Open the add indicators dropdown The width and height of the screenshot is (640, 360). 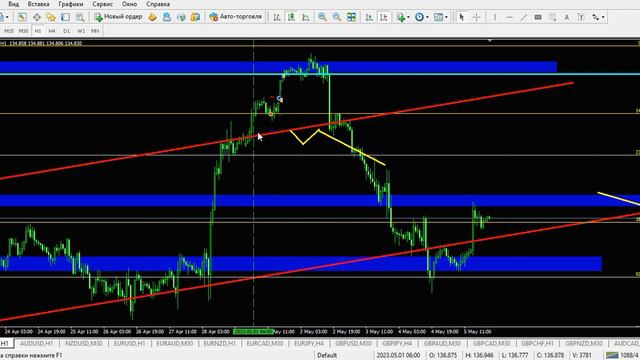tap(402, 17)
